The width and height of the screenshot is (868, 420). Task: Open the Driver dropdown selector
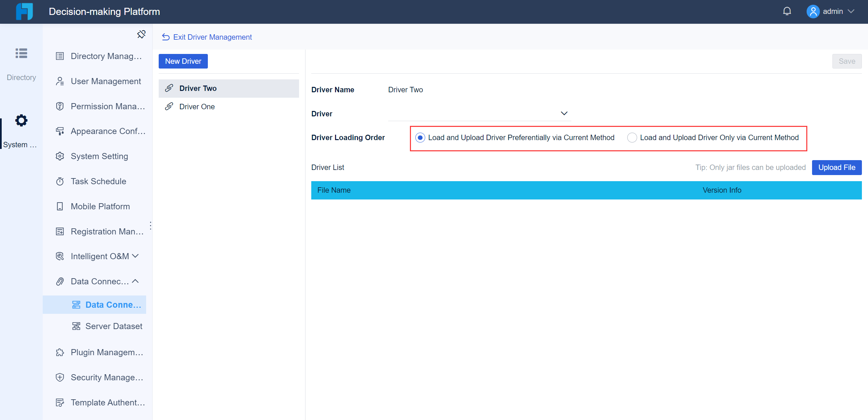pos(564,113)
